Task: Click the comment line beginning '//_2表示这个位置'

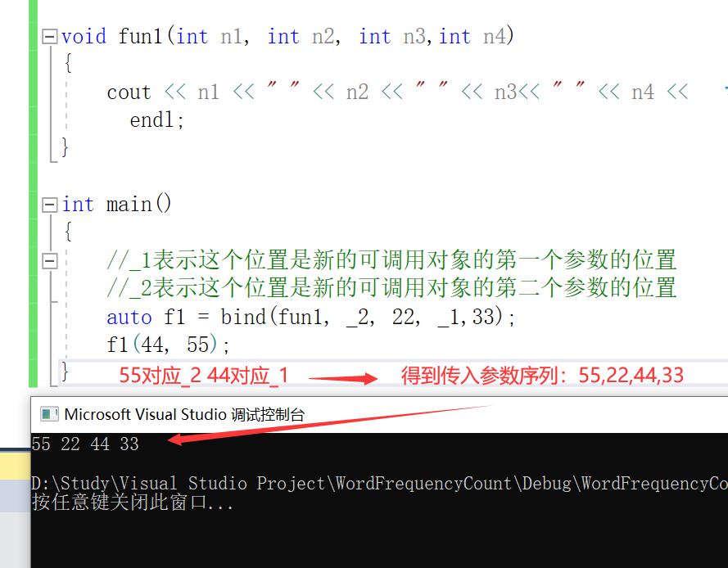Action: [391, 288]
